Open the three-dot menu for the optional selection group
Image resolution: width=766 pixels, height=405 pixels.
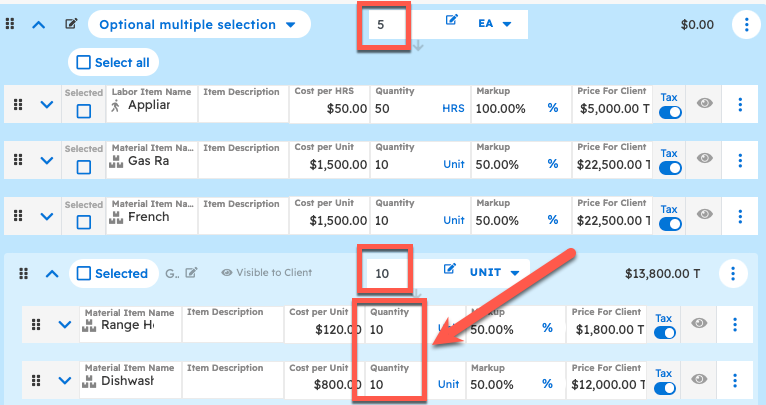[745, 24]
